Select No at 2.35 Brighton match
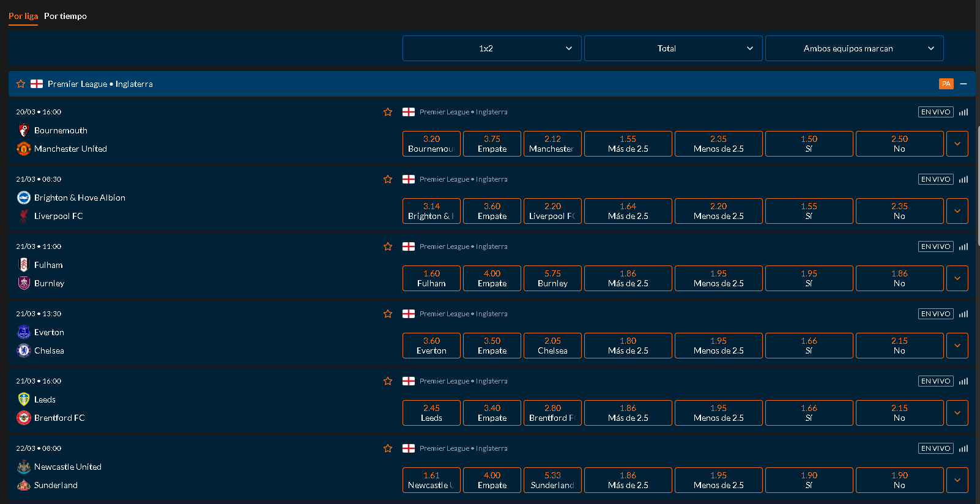The width and height of the screenshot is (980, 504). pyautogui.click(x=900, y=211)
